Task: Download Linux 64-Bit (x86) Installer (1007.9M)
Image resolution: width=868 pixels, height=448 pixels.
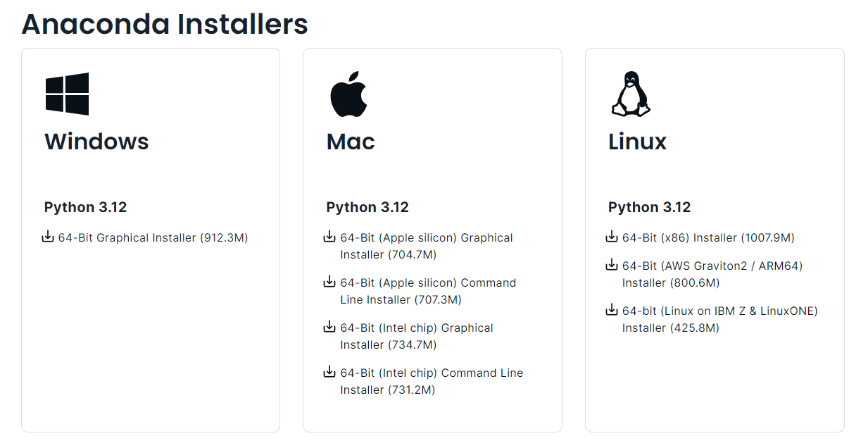Action: click(707, 238)
